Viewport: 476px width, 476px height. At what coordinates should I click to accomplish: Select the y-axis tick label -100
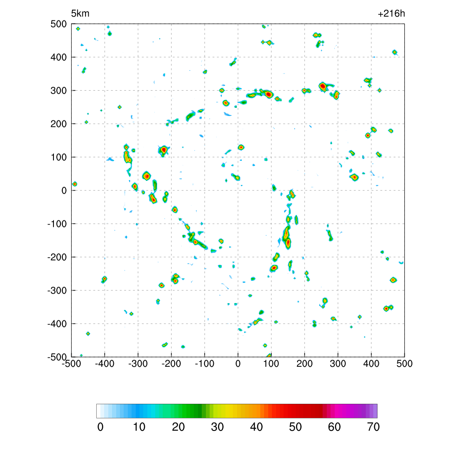pos(57,224)
